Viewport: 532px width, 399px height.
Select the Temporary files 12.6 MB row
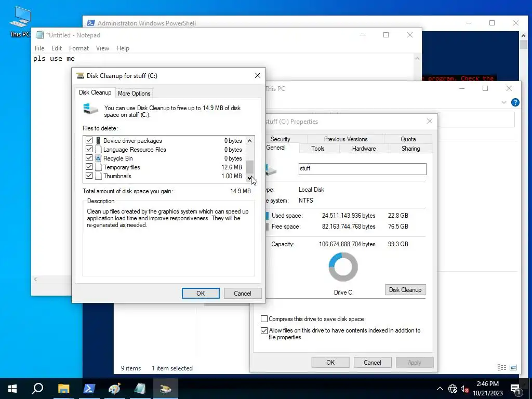pyautogui.click(x=165, y=167)
